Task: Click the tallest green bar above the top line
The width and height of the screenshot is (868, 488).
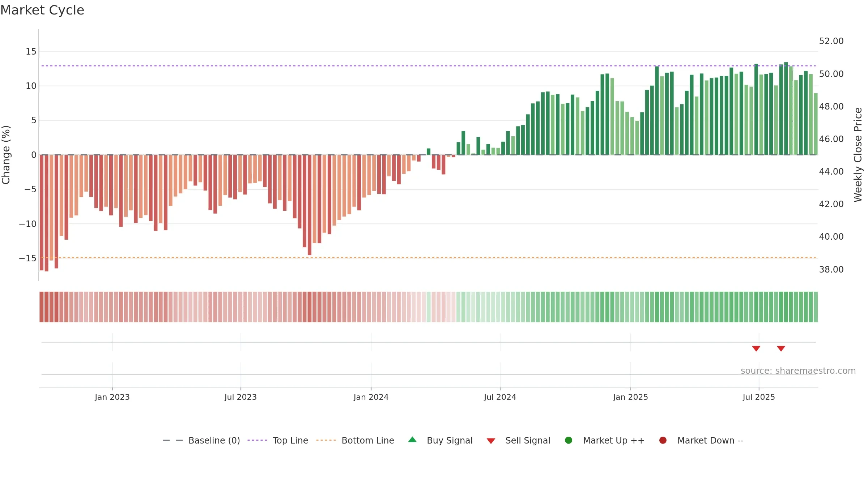Action: (786, 108)
